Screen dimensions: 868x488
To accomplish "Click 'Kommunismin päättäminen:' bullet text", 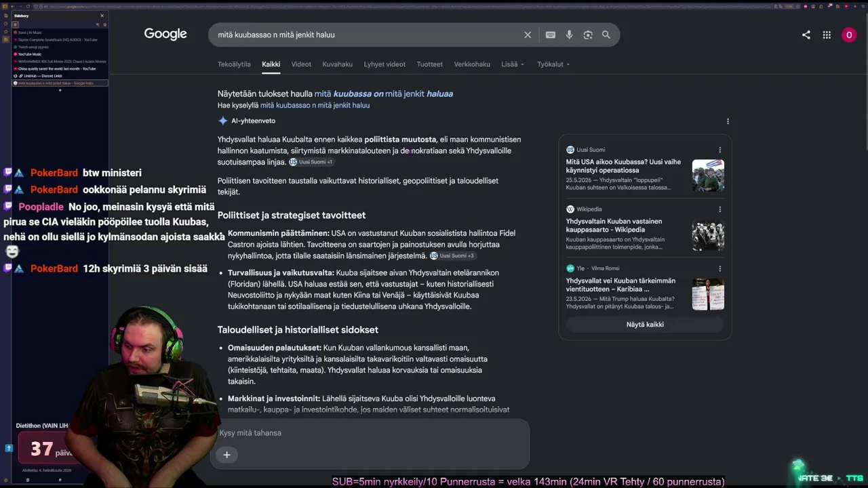I will [279, 233].
